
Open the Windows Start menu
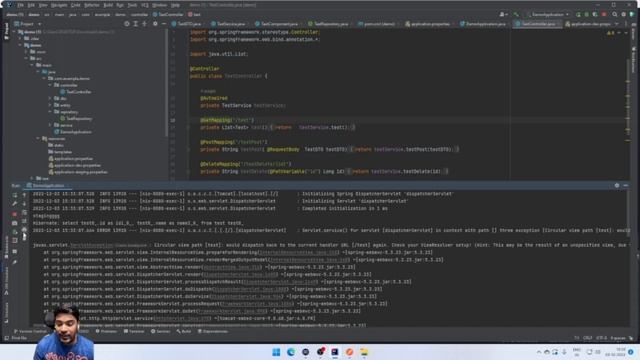click(x=276, y=352)
